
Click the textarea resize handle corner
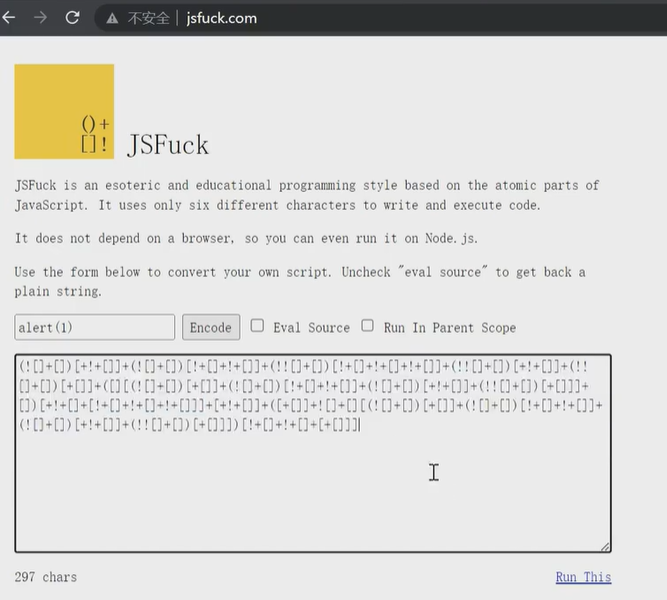tap(605, 547)
